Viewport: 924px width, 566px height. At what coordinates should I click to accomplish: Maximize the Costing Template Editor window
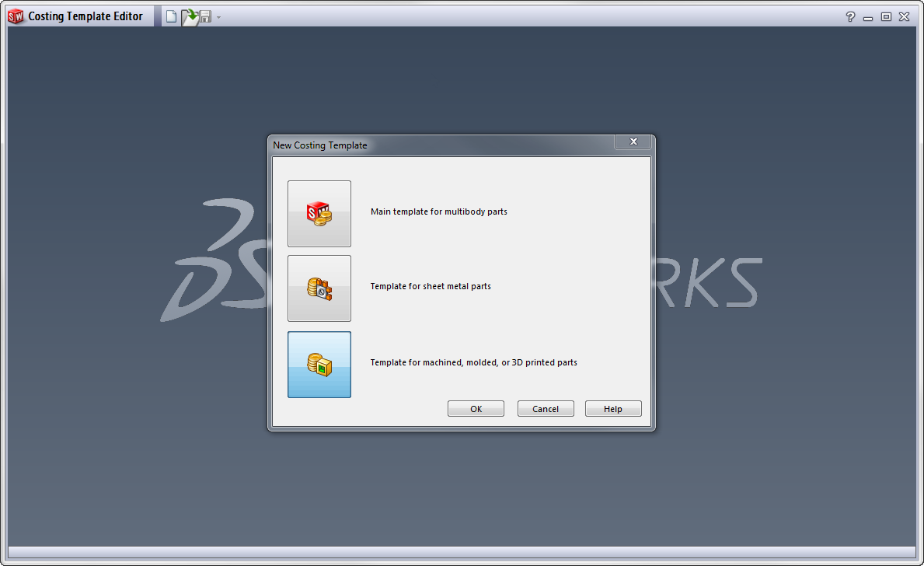pos(886,16)
